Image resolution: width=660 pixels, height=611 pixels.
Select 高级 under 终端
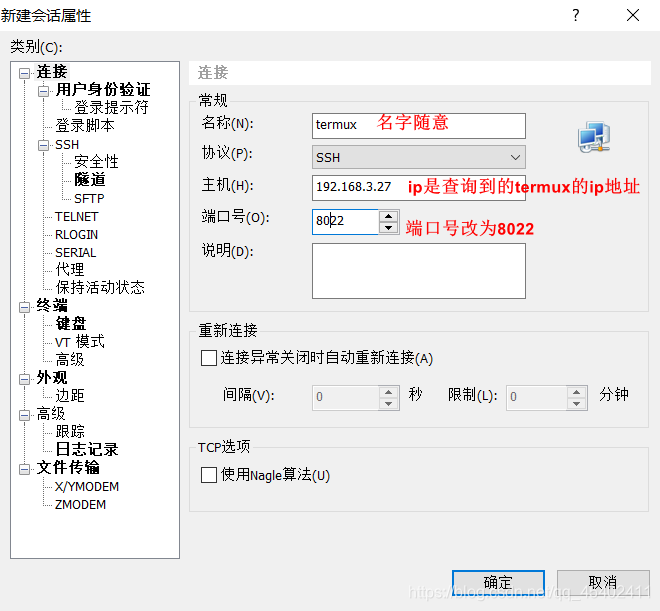click(x=70, y=360)
